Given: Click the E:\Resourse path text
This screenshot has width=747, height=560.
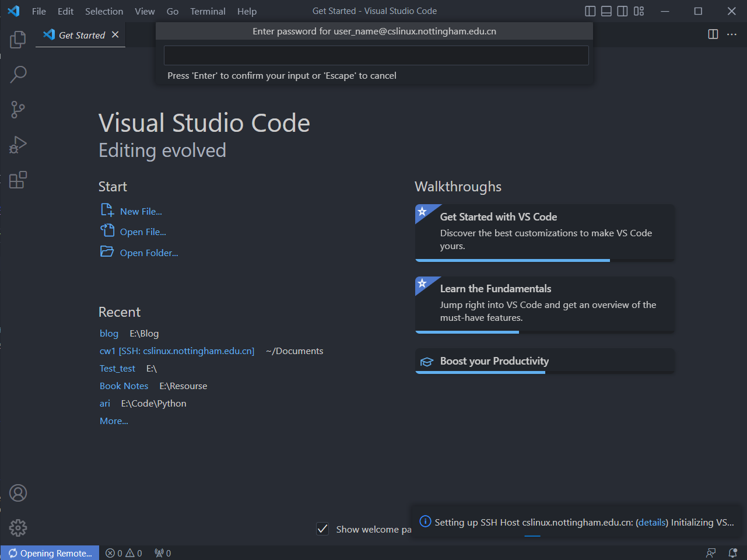Looking at the screenshot, I should point(183,386).
